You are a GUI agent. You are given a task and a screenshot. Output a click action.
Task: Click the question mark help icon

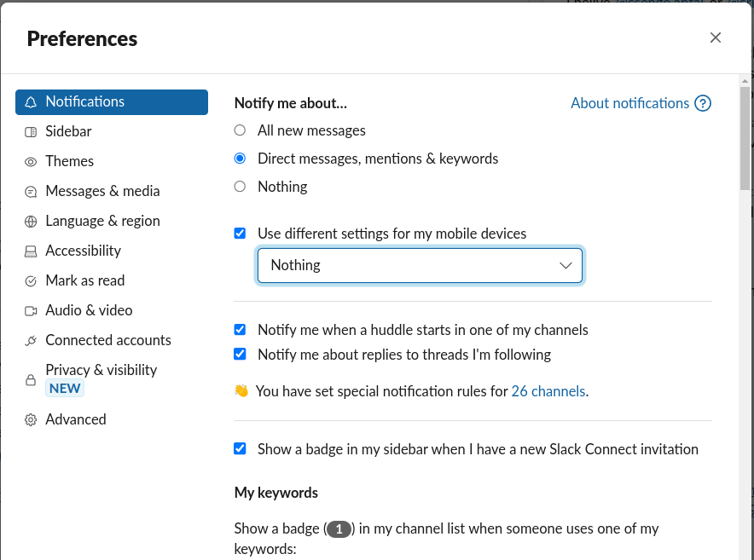pyautogui.click(x=703, y=103)
